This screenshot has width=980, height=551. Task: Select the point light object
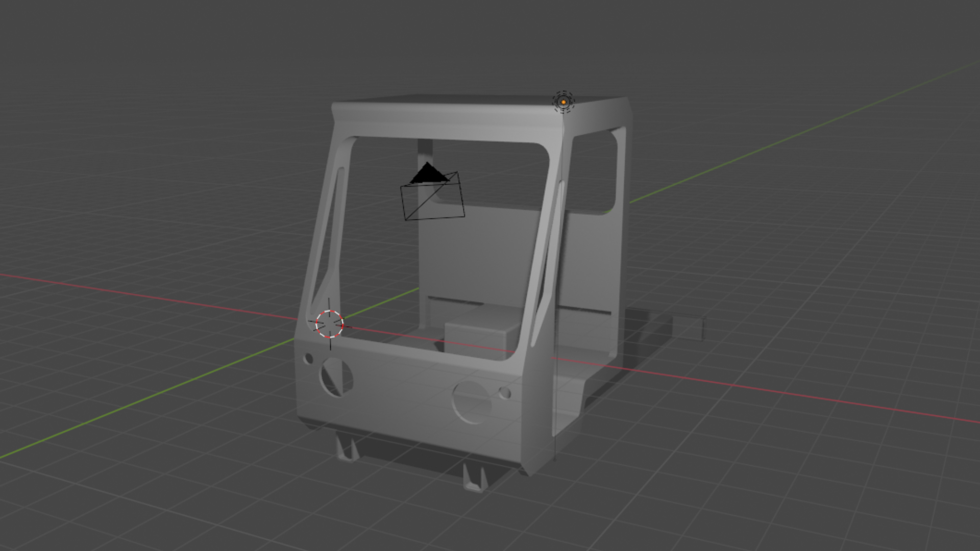(563, 102)
